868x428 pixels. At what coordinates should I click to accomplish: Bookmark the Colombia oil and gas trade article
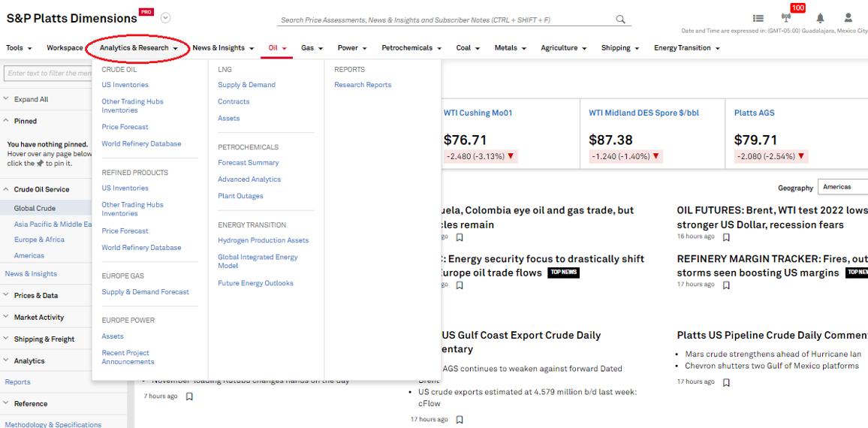pyautogui.click(x=460, y=237)
